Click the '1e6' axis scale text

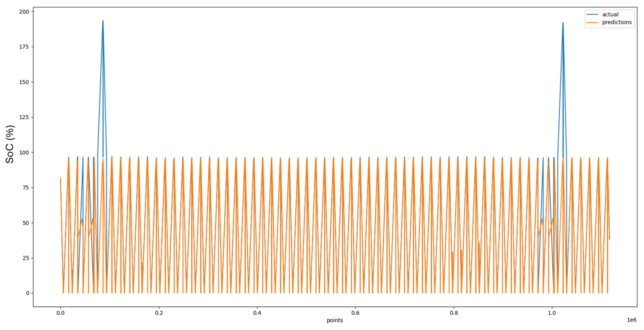[x=632, y=320]
